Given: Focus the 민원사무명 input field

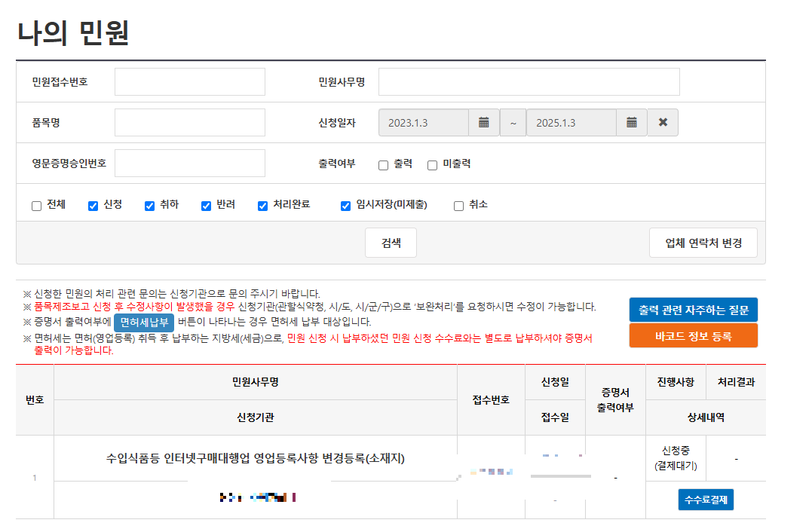Looking at the screenshot, I should [529, 82].
